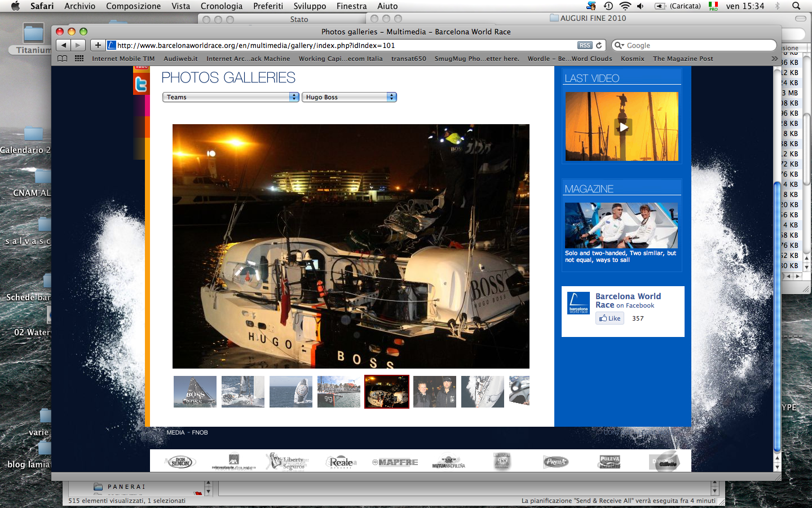Select second thumbnail of sailing yacht
Viewport: 812px width, 508px height.
tap(243, 392)
